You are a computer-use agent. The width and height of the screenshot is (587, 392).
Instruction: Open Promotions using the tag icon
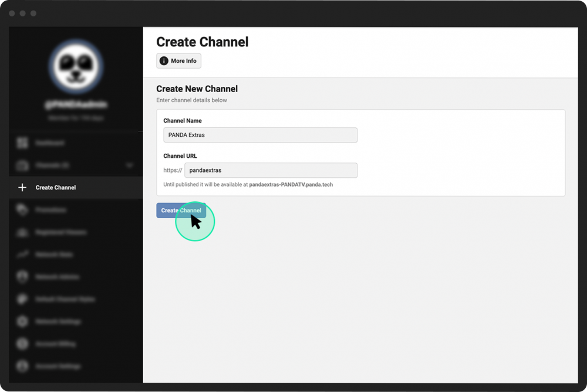click(x=22, y=209)
